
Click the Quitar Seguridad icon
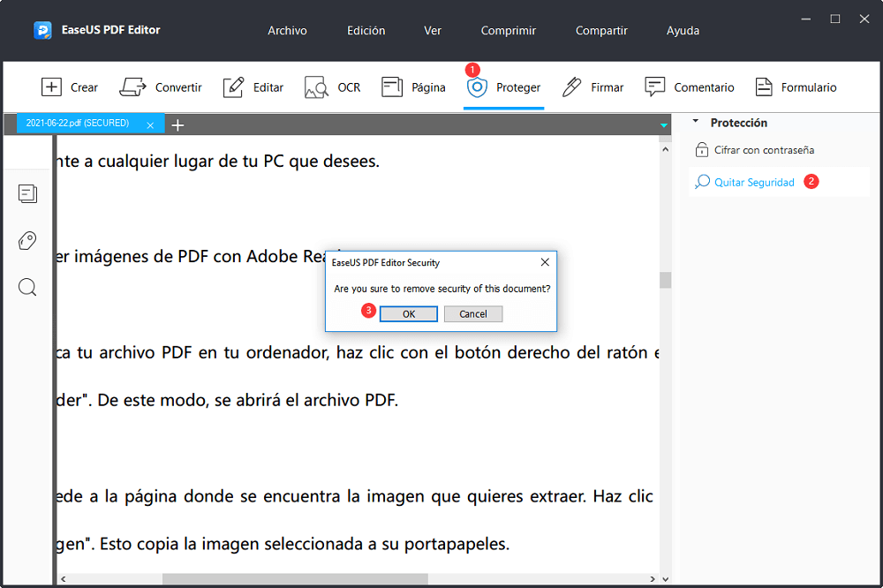(x=702, y=182)
